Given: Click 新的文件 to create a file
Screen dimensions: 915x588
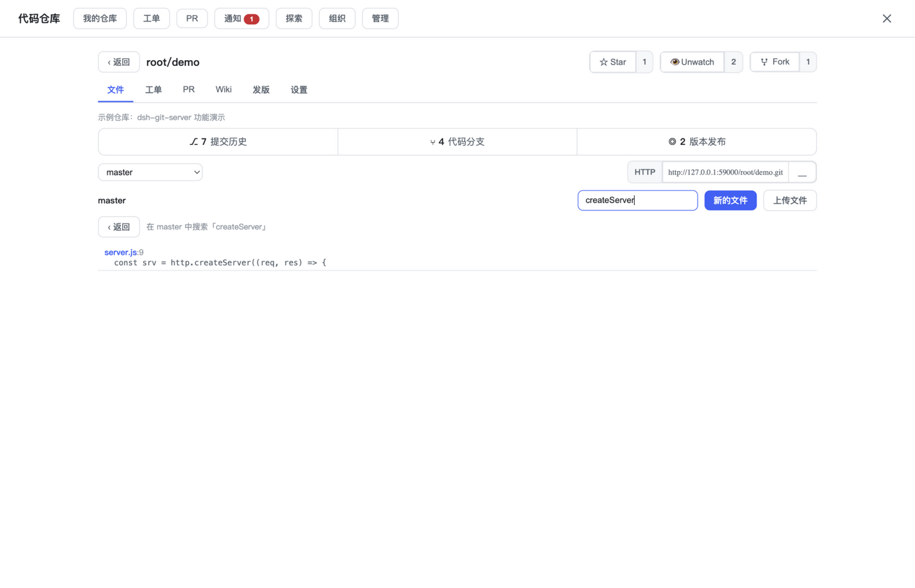Looking at the screenshot, I should tap(731, 201).
